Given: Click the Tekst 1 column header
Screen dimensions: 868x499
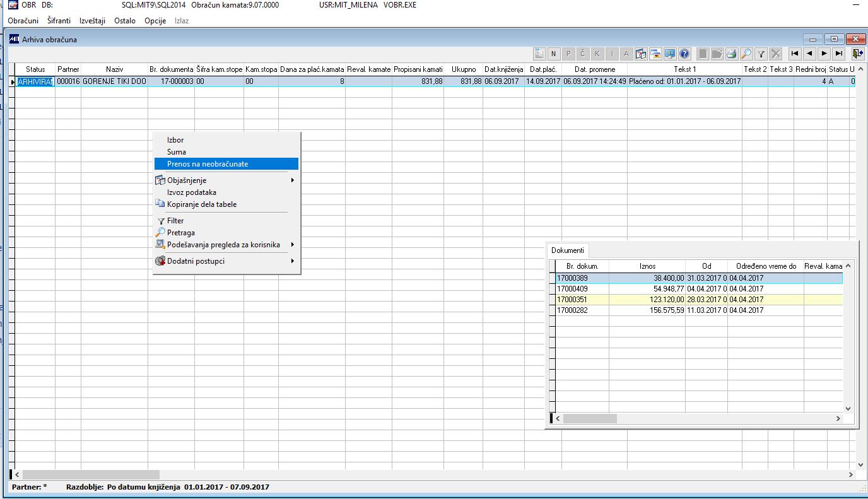Looking at the screenshot, I should click(684, 69).
